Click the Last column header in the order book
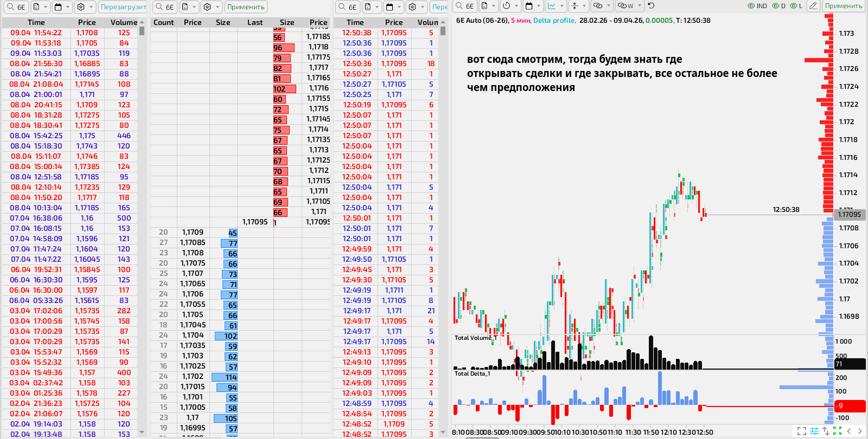This screenshot has height=439, width=868. (255, 22)
